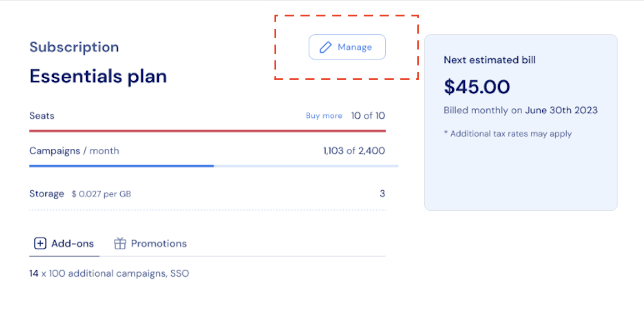Click the dotted Storage usage line
644x311 pixels.
pyautogui.click(x=207, y=210)
